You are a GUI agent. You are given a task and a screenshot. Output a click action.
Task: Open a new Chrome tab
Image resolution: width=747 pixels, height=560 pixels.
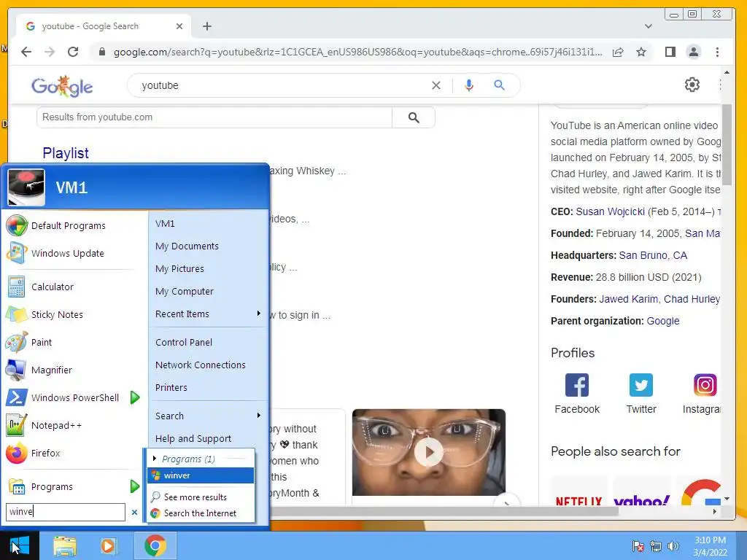[206, 26]
